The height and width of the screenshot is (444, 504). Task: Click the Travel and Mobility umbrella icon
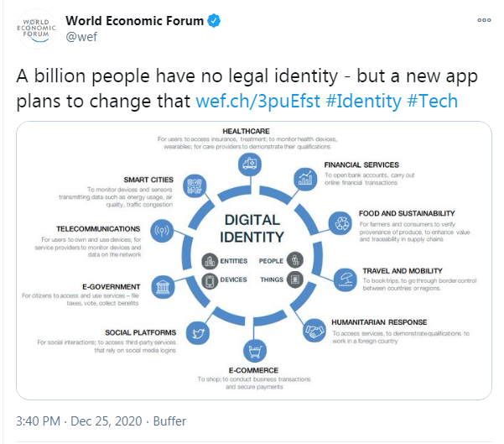click(345, 279)
